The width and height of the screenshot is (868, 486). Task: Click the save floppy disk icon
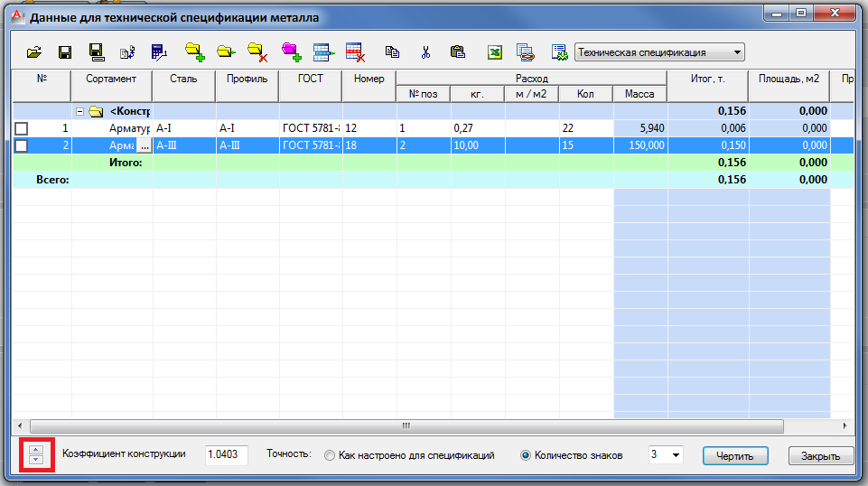(65, 52)
